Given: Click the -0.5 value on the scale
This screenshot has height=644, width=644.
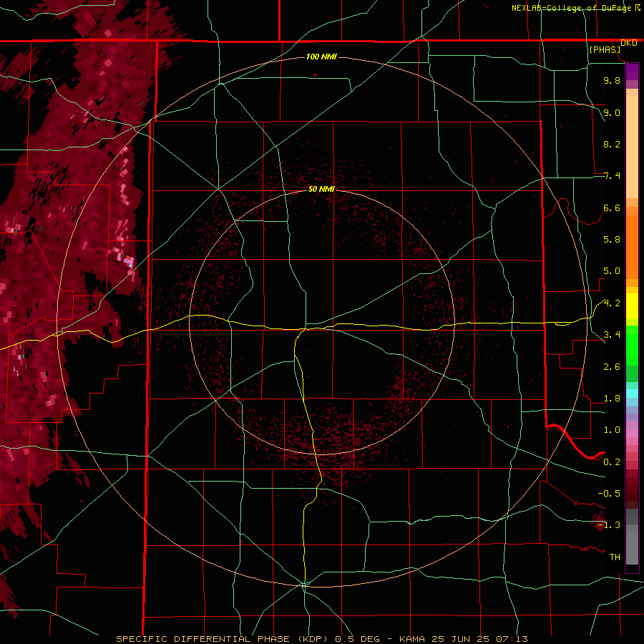Looking at the screenshot, I should (609, 494).
